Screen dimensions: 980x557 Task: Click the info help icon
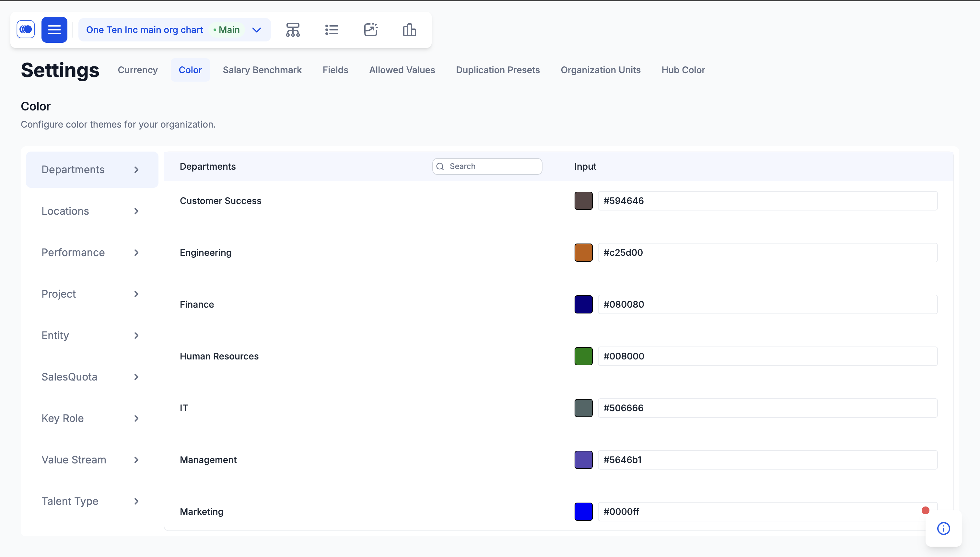tap(943, 528)
